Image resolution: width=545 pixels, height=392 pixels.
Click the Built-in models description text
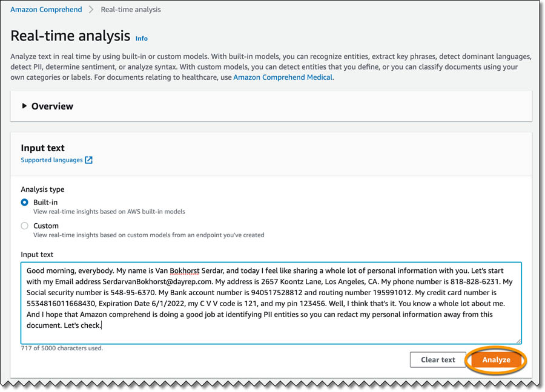(109, 212)
